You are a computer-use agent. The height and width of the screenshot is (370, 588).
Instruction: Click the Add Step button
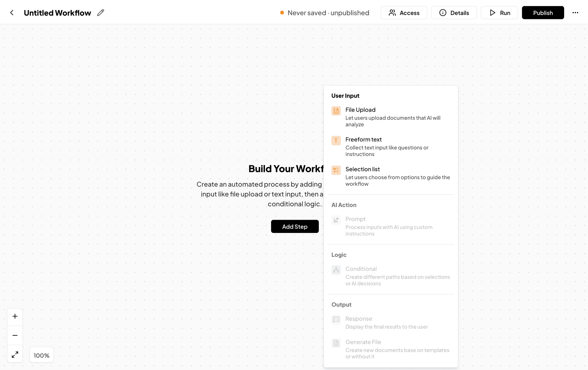tap(295, 226)
